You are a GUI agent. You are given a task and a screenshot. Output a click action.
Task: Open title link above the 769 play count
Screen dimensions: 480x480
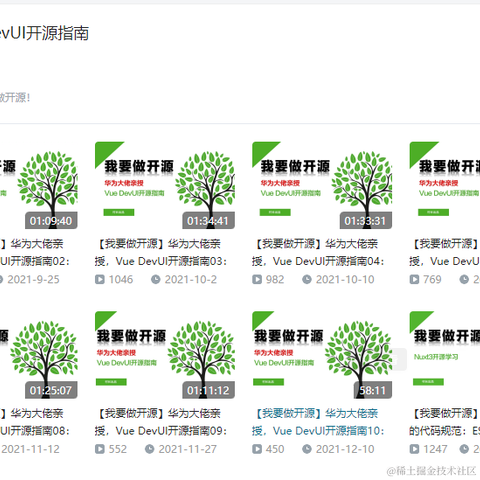pyautogui.click(x=445, y=253)
